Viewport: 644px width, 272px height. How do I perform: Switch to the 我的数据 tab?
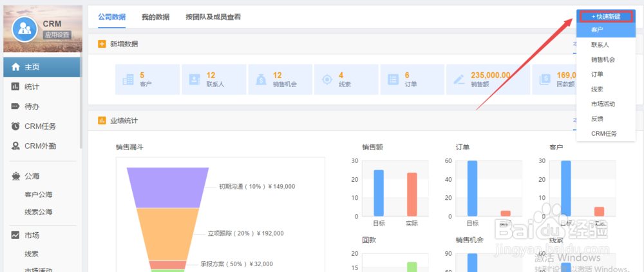[155, 17]
